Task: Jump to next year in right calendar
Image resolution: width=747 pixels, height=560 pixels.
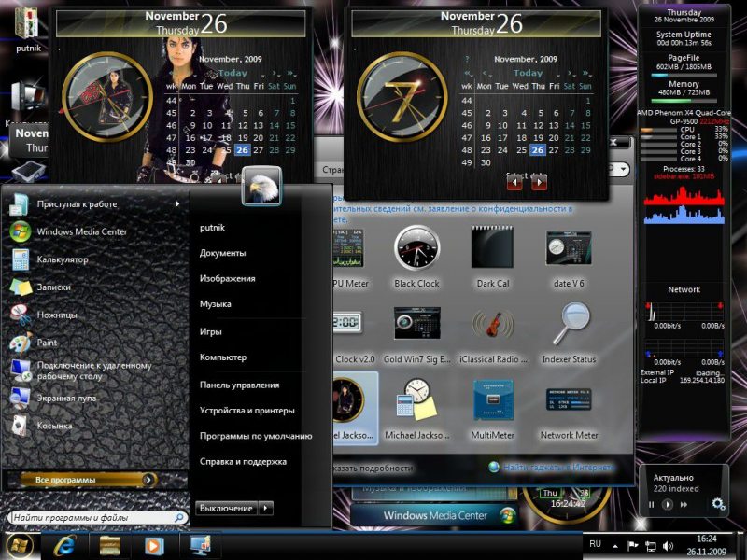Action: (586, 74)
